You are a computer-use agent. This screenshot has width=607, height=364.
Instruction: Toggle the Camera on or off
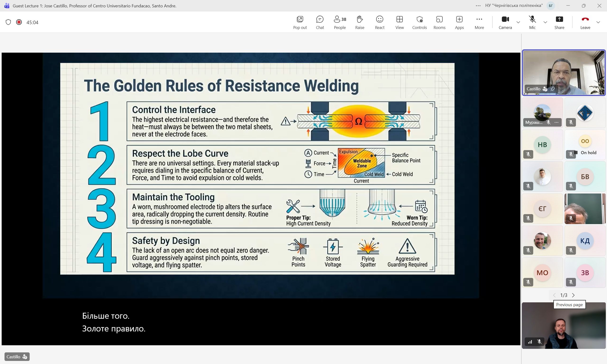point(505,22)
